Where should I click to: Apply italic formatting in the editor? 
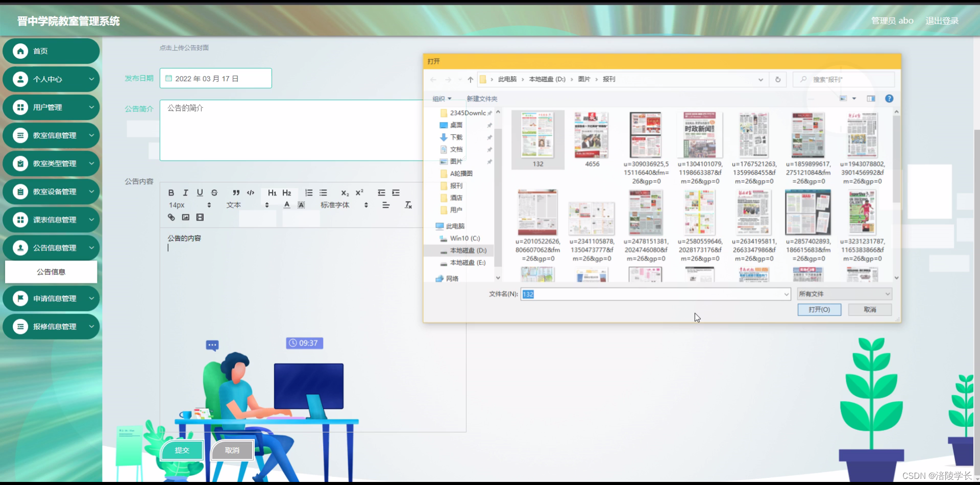click(185, 192)
